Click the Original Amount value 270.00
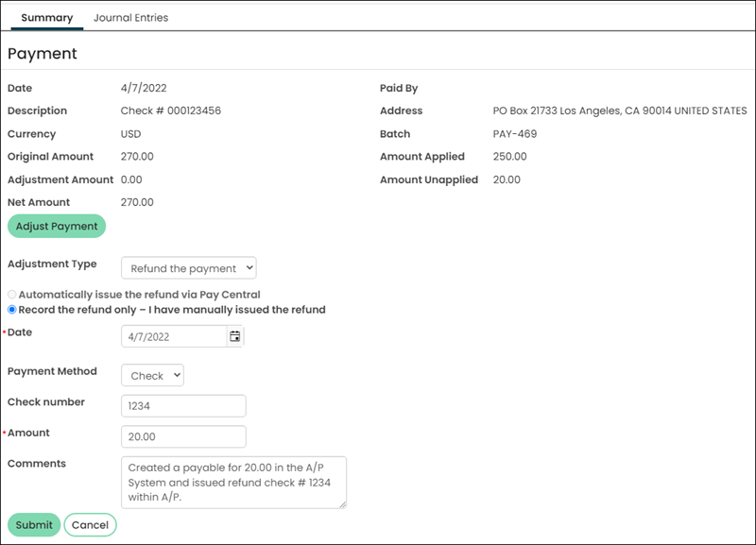 coord(137,157)
